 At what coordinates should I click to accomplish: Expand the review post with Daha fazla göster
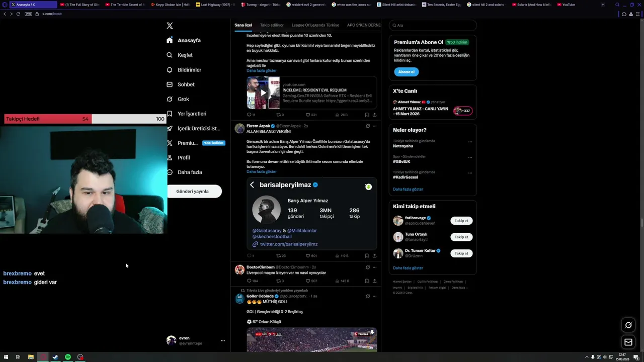(x=262, y=71)
